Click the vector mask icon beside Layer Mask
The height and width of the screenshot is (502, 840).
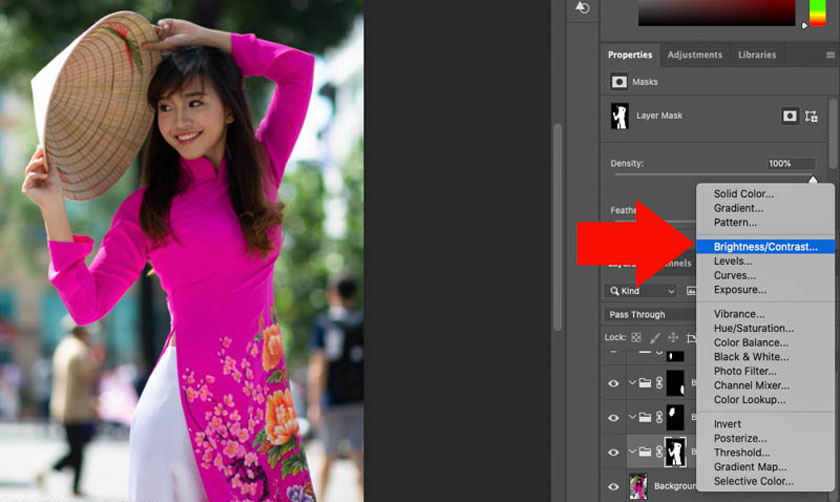pyautogui.click(x=811, y=116)
